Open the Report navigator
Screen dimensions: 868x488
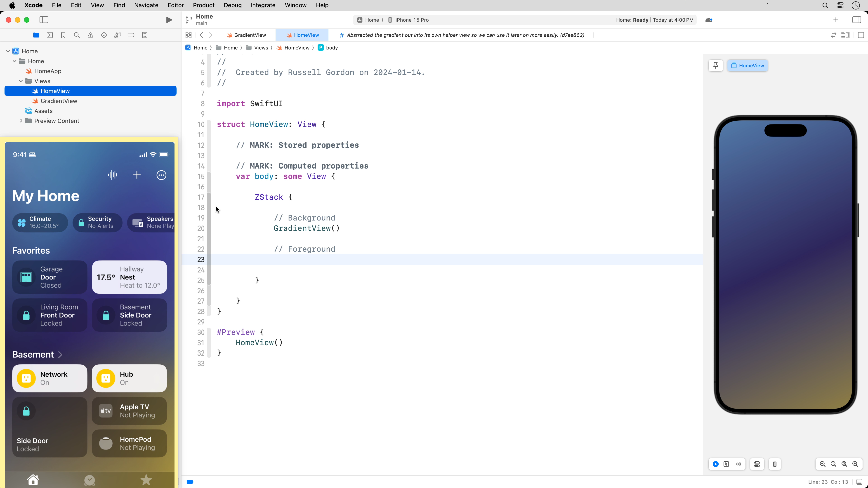[145, 35]
